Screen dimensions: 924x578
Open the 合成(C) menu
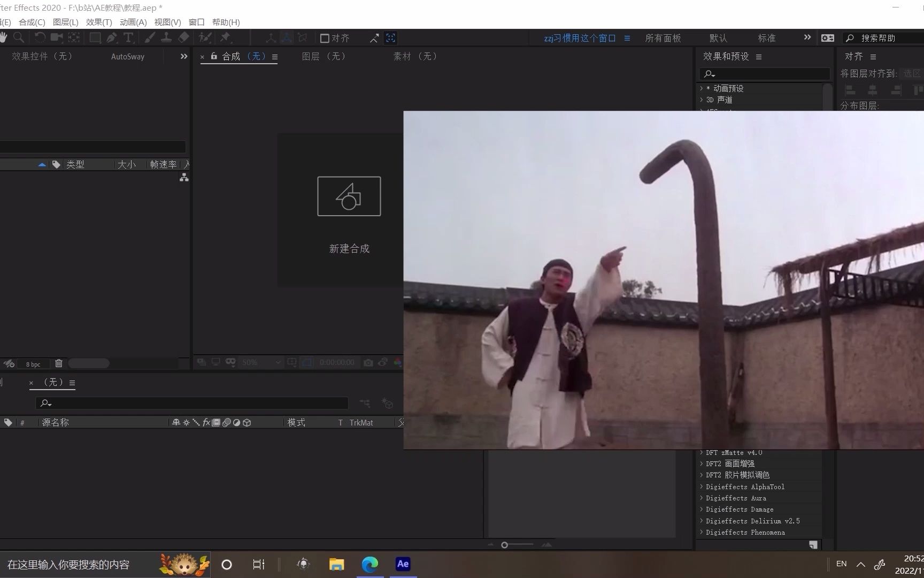[32, 22]
